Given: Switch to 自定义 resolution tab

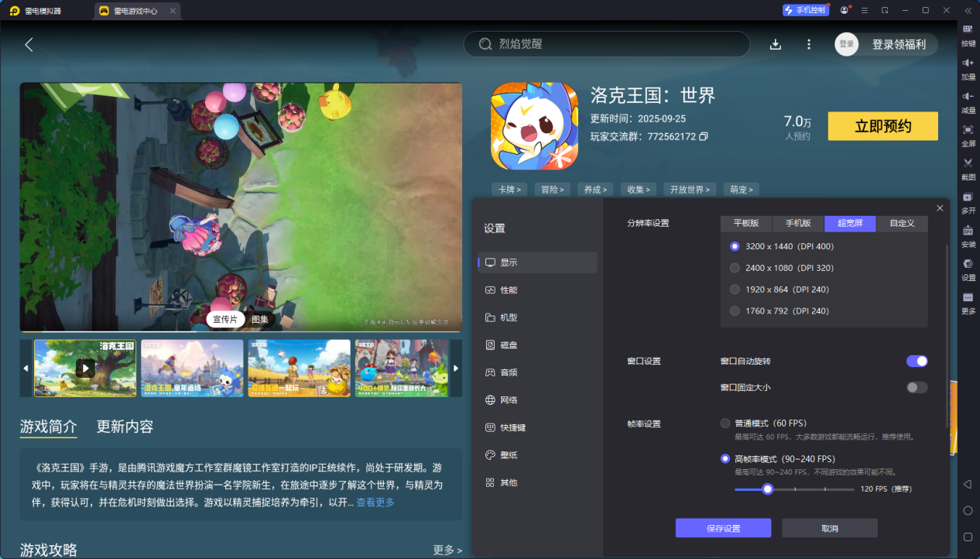Looking at the screenshot, I should pyautogui.click(x=902, y=223).
